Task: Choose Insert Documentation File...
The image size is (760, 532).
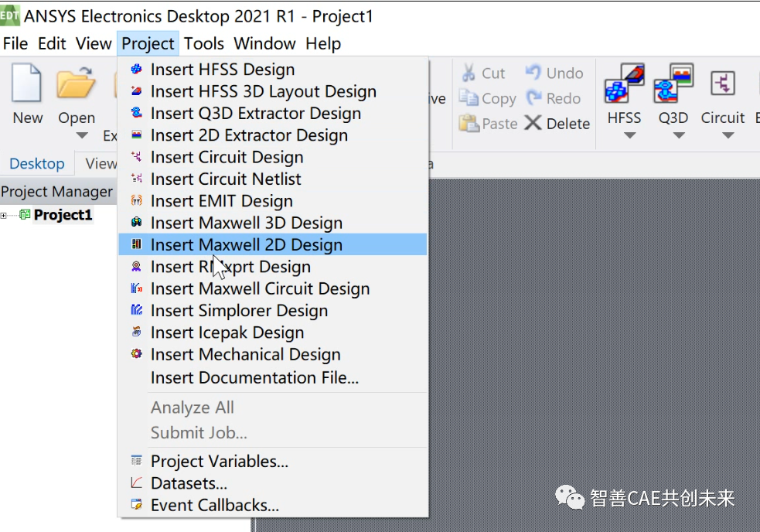Action: pos(273,377)
